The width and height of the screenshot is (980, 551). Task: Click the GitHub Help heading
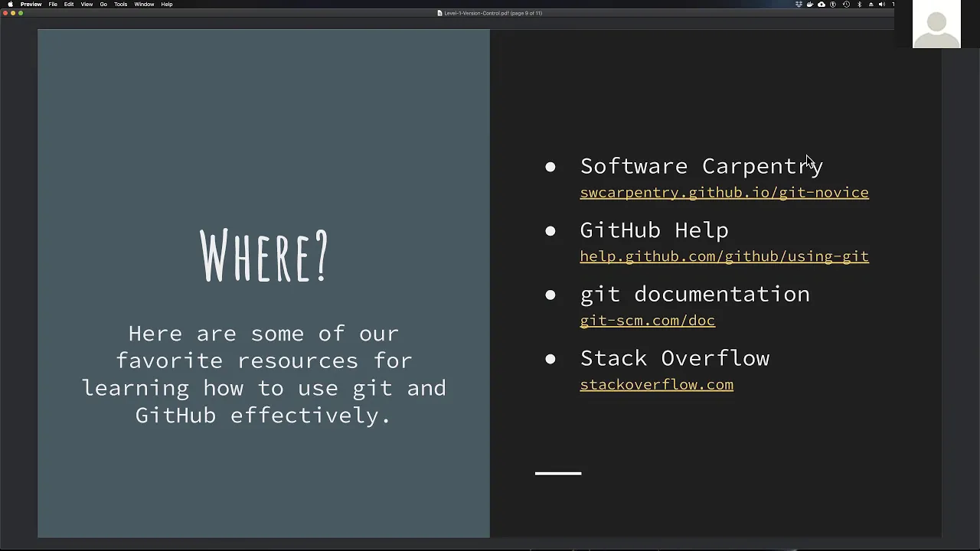click(655, 230)
